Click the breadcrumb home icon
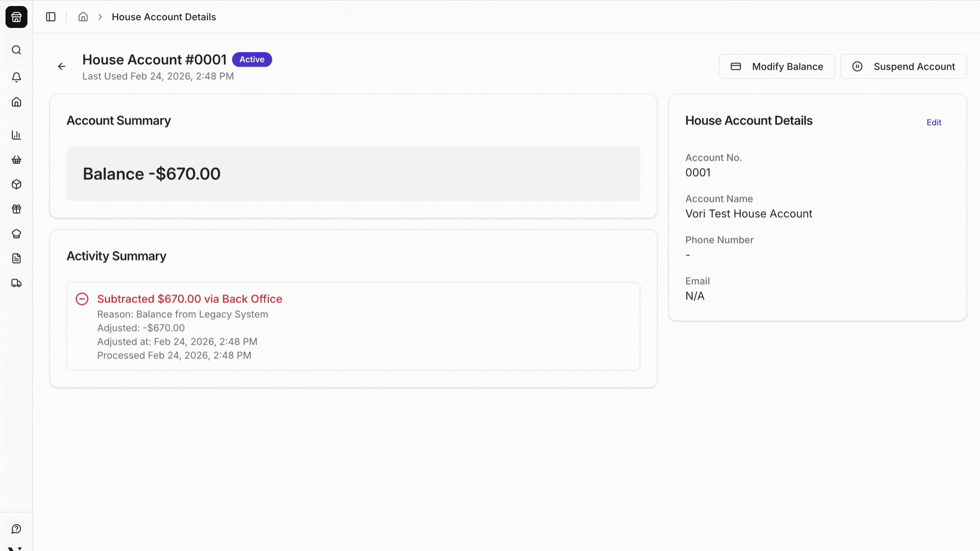 [83, 17]
